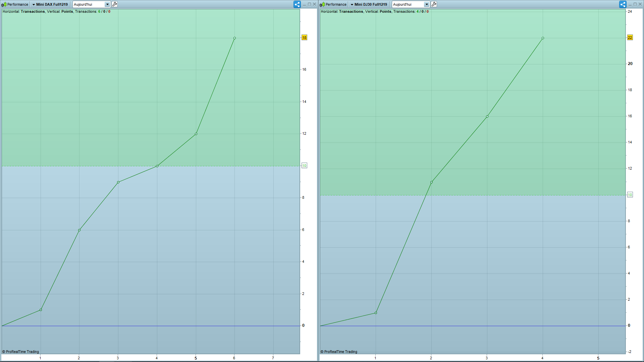Click the Performance candlestick icon in DAX window
This screenshot has height=362, width=644.
(4, 4)
